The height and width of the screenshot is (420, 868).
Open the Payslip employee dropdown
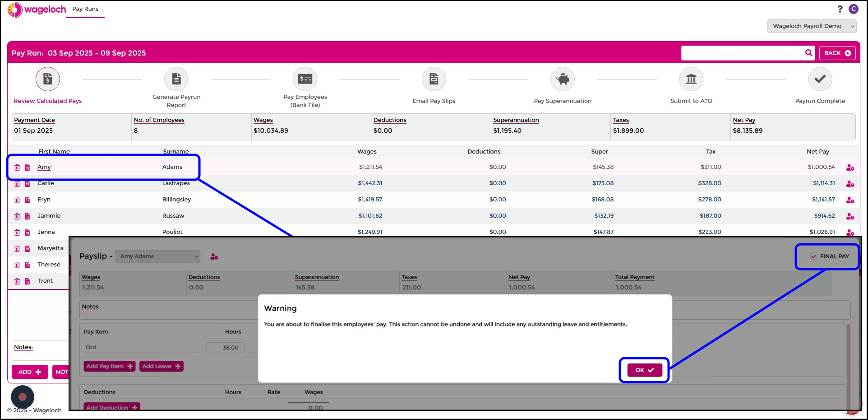coord(157,257)
